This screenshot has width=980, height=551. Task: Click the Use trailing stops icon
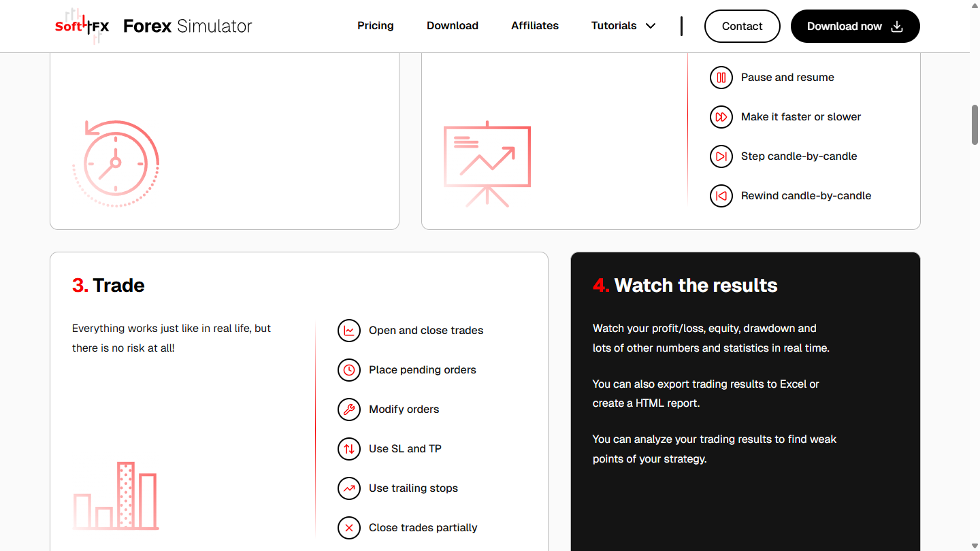click(x=349, y=488)
